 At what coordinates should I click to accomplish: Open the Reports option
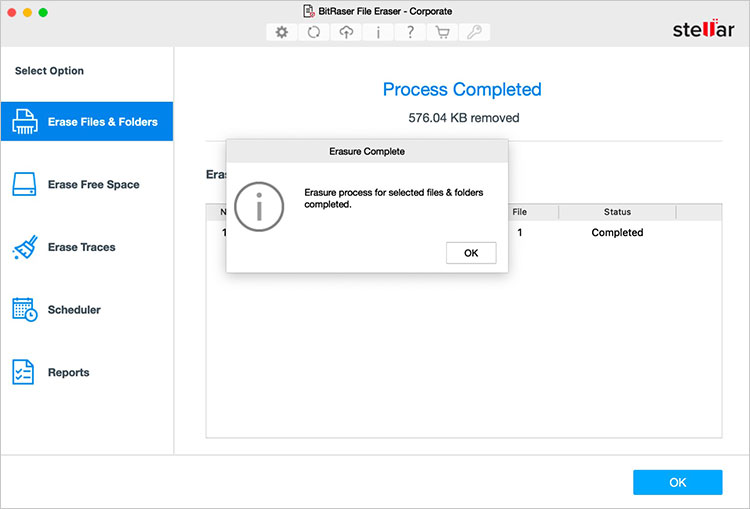click(87, 372)
